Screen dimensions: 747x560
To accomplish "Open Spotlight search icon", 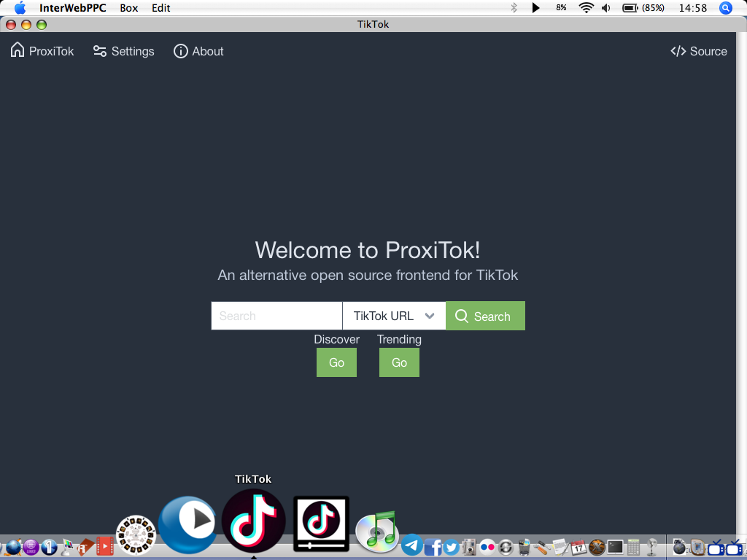I will point(726,7).
